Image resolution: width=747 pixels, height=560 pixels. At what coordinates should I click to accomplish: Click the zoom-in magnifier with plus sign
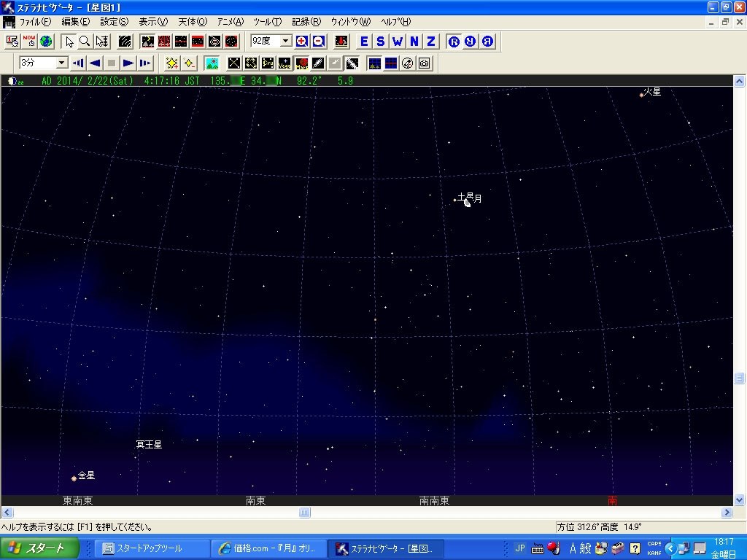pyautogui.click(x=301, y=42)
